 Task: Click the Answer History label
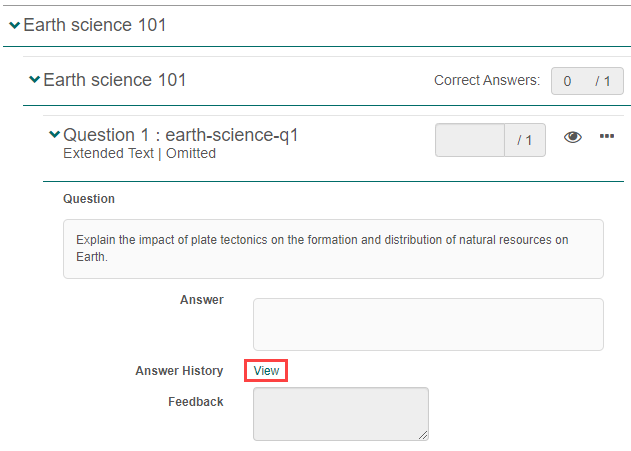point(179,371)
